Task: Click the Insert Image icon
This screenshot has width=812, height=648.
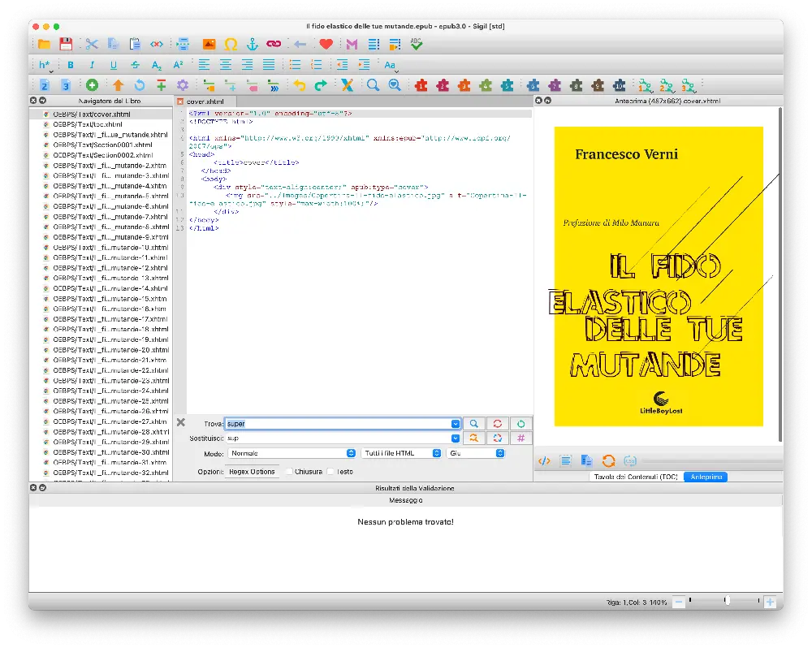Action: coord(209,45)
